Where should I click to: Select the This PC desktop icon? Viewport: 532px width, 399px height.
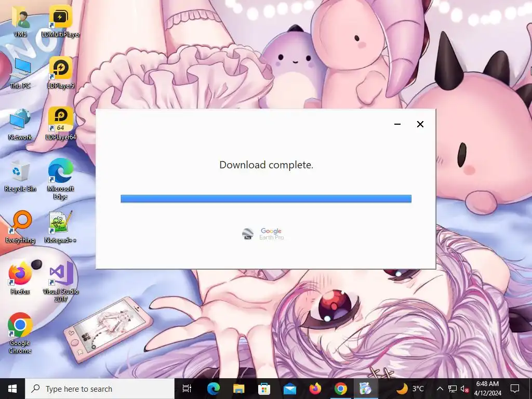pos(20,73)
